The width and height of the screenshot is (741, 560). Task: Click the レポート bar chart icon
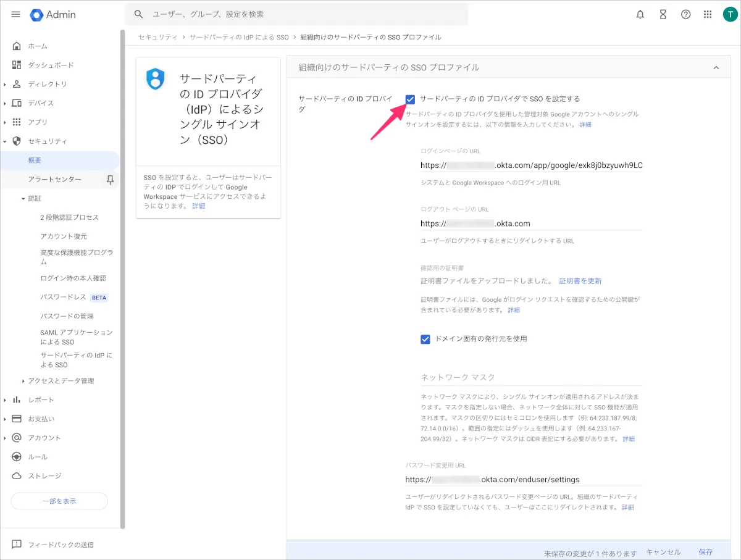(17, 400)
